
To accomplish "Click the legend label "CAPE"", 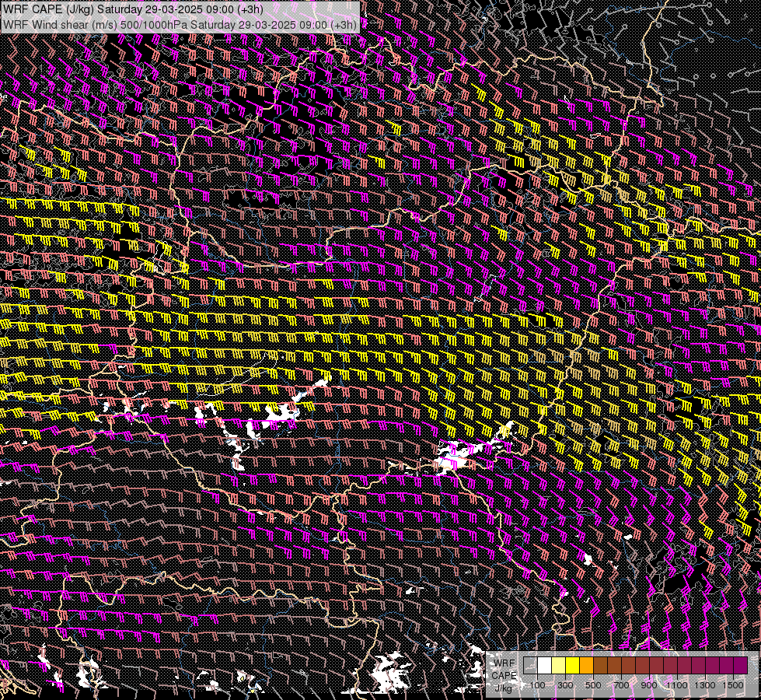I will tap(504, 676).
